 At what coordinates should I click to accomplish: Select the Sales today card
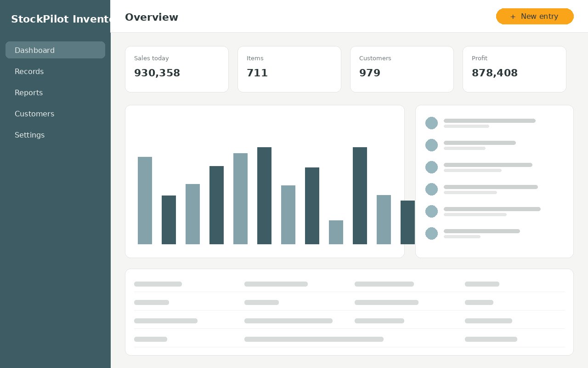177,69
